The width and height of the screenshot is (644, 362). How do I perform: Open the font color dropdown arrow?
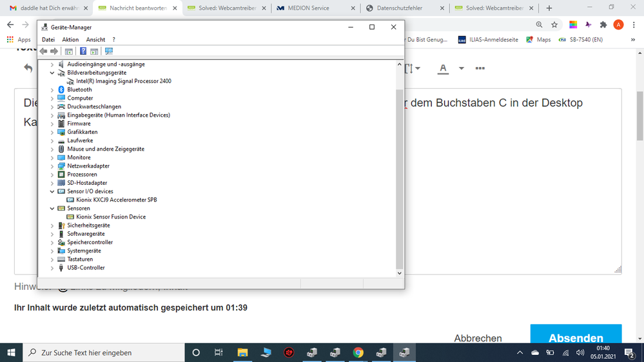click(x=461, y=68)
